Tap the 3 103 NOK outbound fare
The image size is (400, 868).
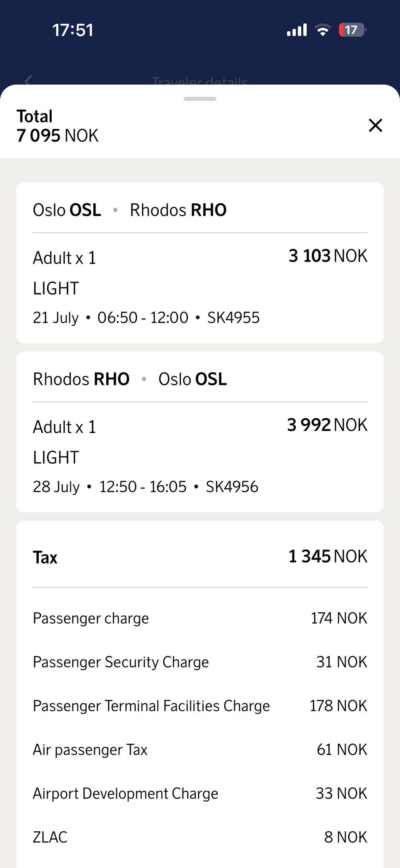(328, 256)
